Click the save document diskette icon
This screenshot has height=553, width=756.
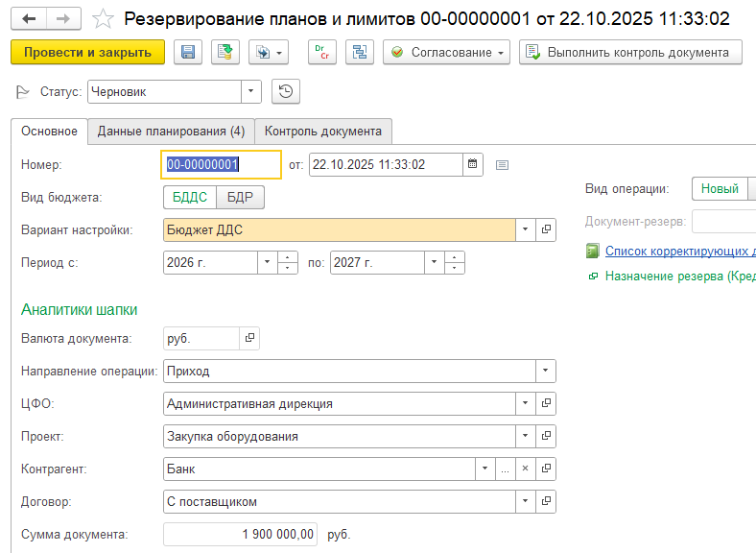tap(187, 53)
